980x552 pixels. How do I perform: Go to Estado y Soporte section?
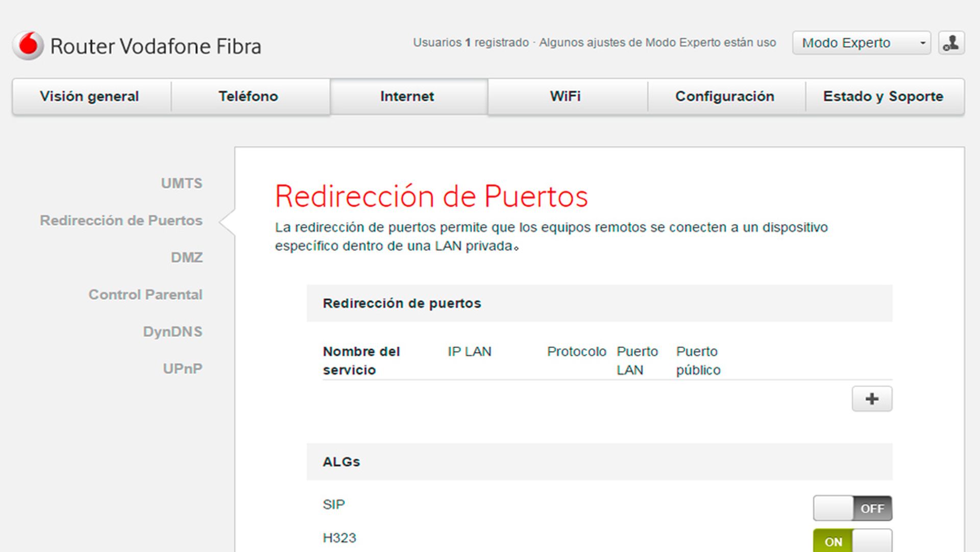coord(883,96)
